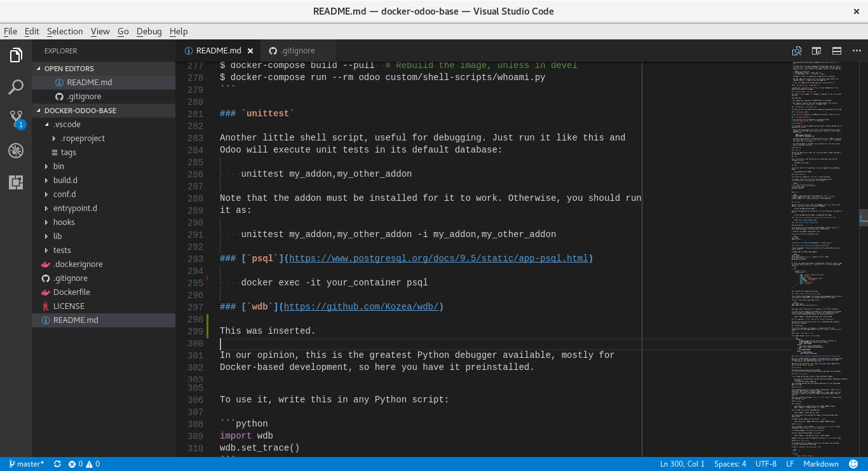Follow the postgresql.org psql docs link
868x471 pixels.
tap(438, 258)
